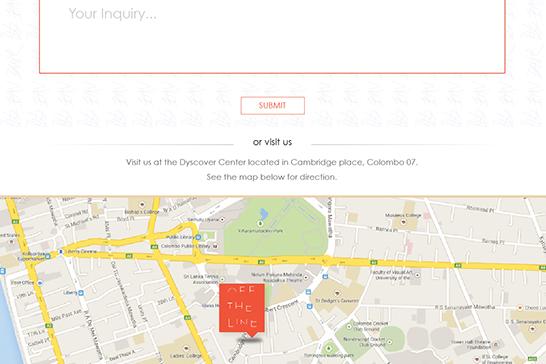Click the Liberty bus stop icon
The image size is (546, 364).
[81, 293]
